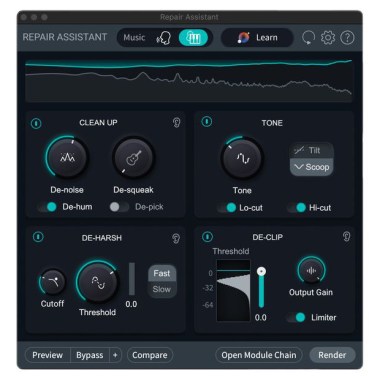This screenshot has height=380, width=380.
Task: Click the Render button
Action: coord(332,355)
